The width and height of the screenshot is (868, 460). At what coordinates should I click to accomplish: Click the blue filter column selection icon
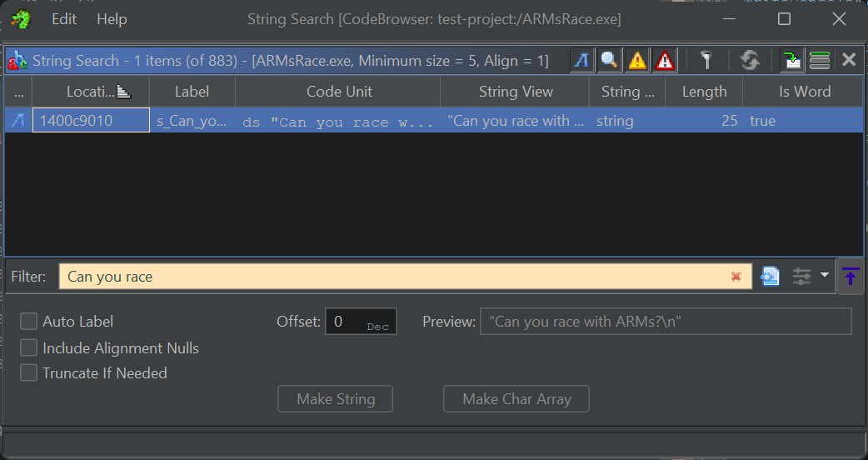click(x=771, y=277)
